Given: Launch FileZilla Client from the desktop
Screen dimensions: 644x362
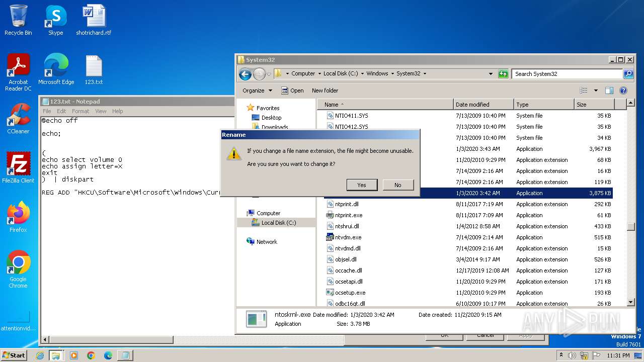Looking at the screenshot, I should pos(18,168).
